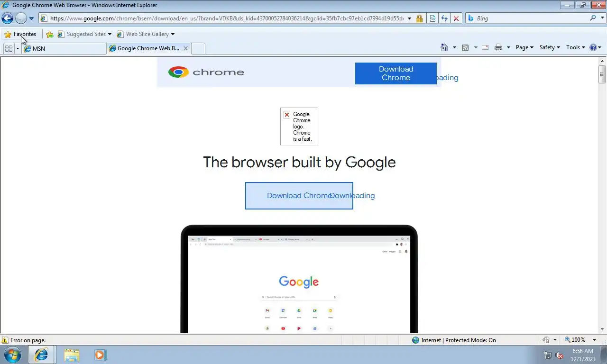Screen dimensions: 607x364
Task: Click the Read Mail icon
Action: pos(485,47)
